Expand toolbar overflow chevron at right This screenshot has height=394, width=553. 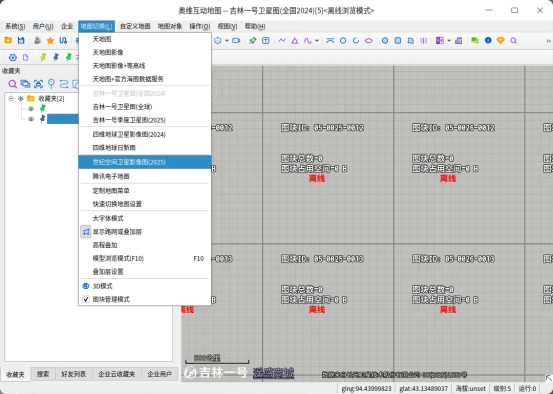[548, 41]
